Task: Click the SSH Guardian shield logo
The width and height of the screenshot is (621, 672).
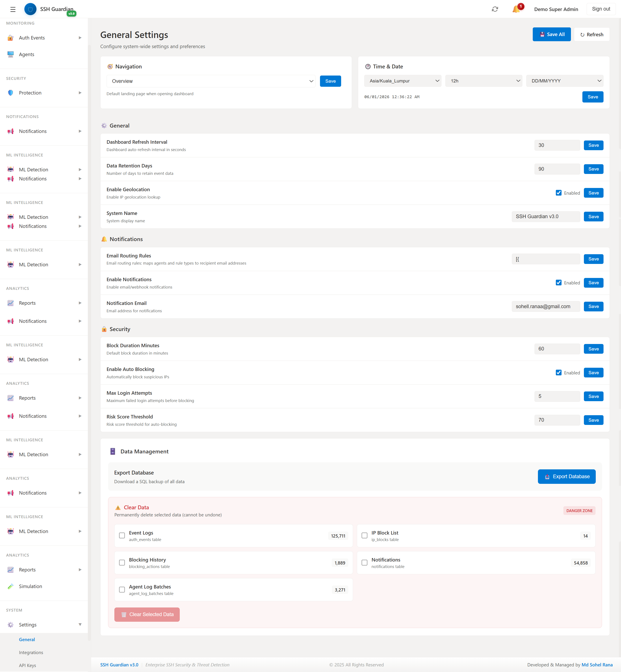Action: [x=30, y=9]
